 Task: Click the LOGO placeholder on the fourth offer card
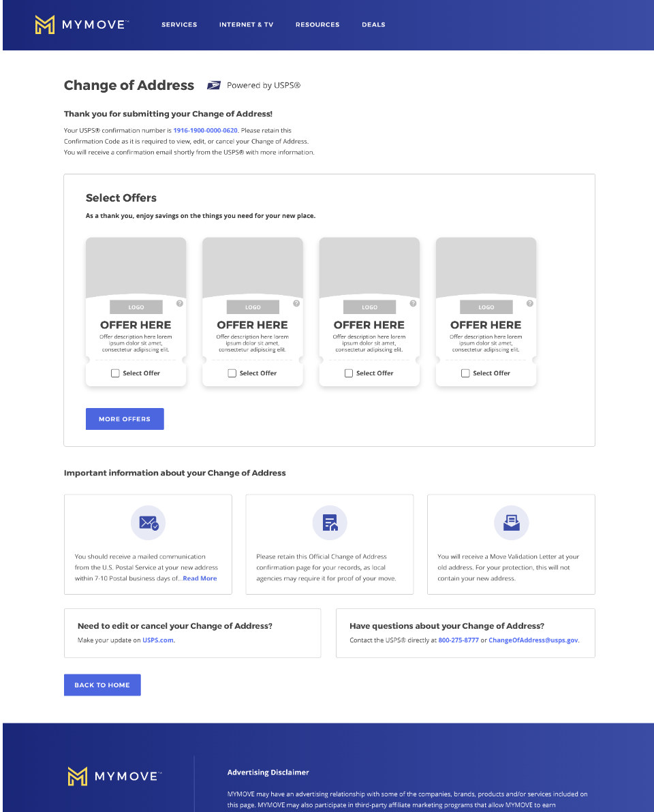(486, 307)
